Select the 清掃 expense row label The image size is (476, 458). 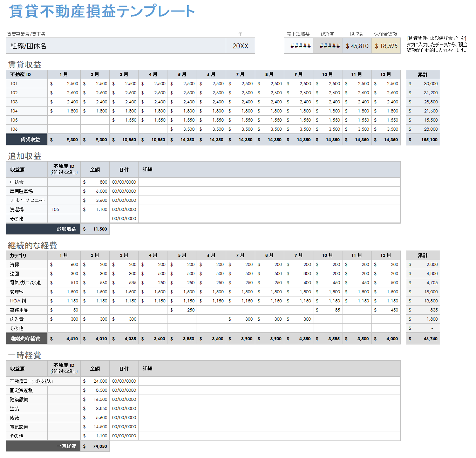click(x=27, y=265)
